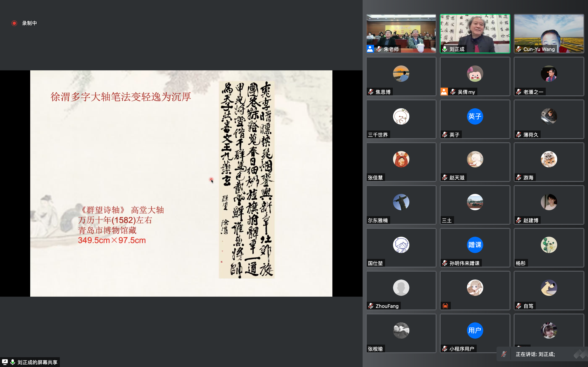Click the green microphone icon beside 刘正成的屏幕共享
The width and height of the screenshot is (588, 367).
(13, 362)
